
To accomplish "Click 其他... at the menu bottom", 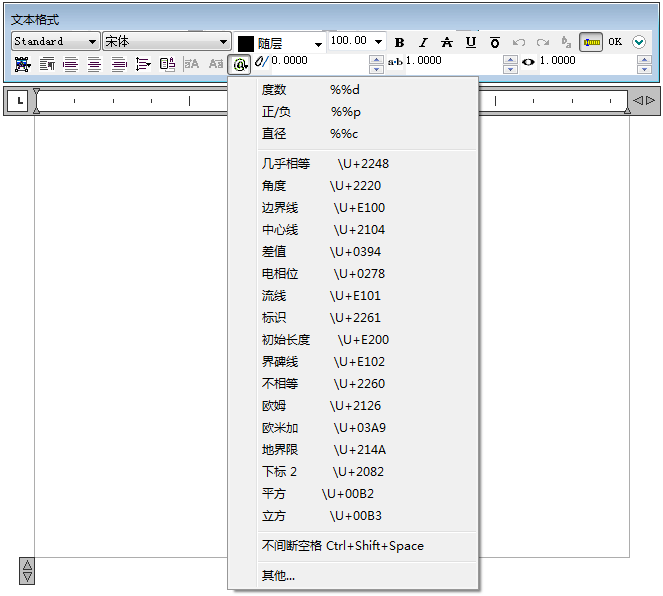I will tap(279, 576).
